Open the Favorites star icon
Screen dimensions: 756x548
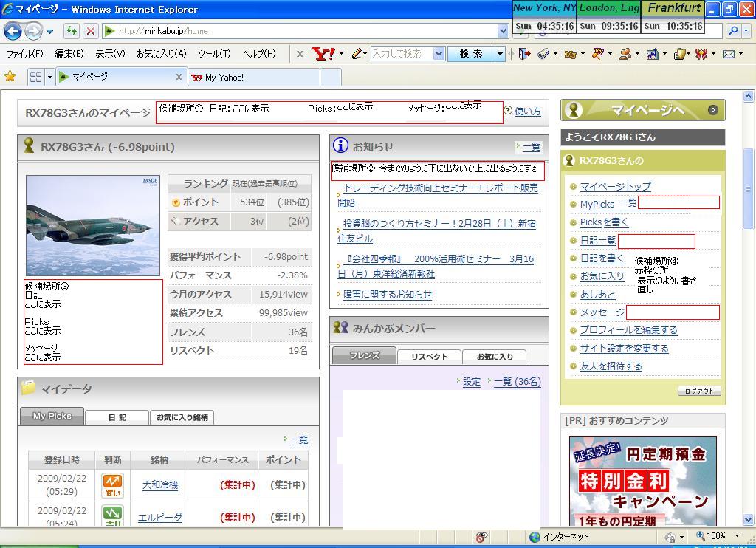[10, 77]
